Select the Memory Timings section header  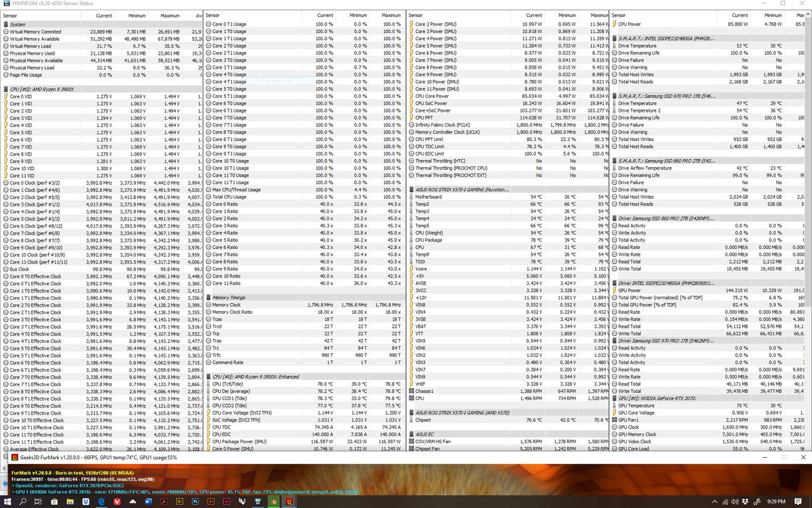point(304,297)
